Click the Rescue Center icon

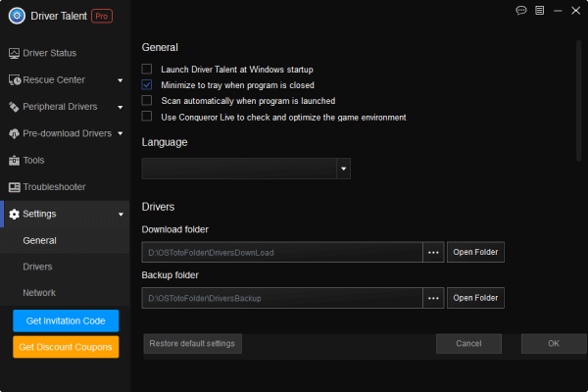[x=14, y=80]
